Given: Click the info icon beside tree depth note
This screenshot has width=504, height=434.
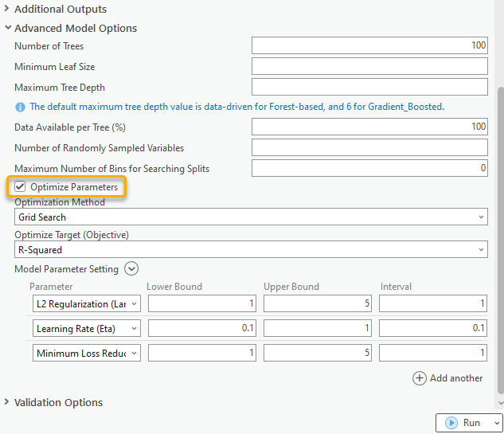Looking at the screenshot, I should tap(20, 107).
